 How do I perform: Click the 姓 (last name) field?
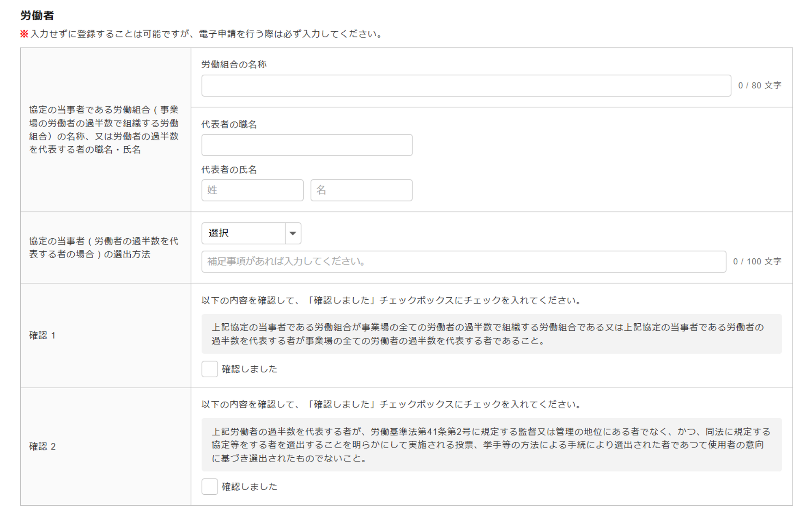click(x=252, y=190)
